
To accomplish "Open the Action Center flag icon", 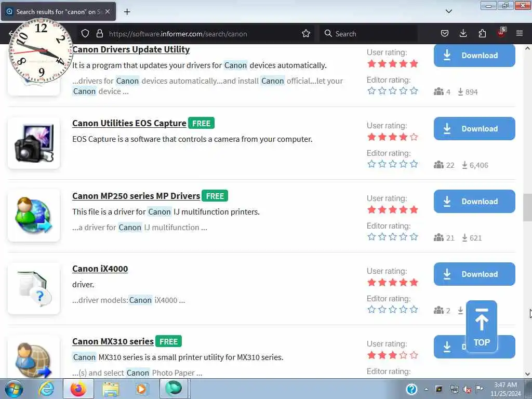I will coord(479,389).
